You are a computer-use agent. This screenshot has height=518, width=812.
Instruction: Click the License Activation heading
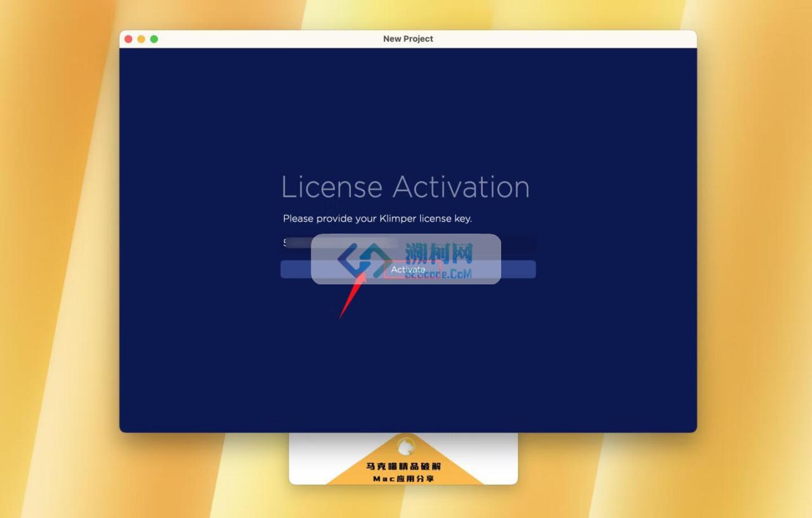[x=405, y=187]
